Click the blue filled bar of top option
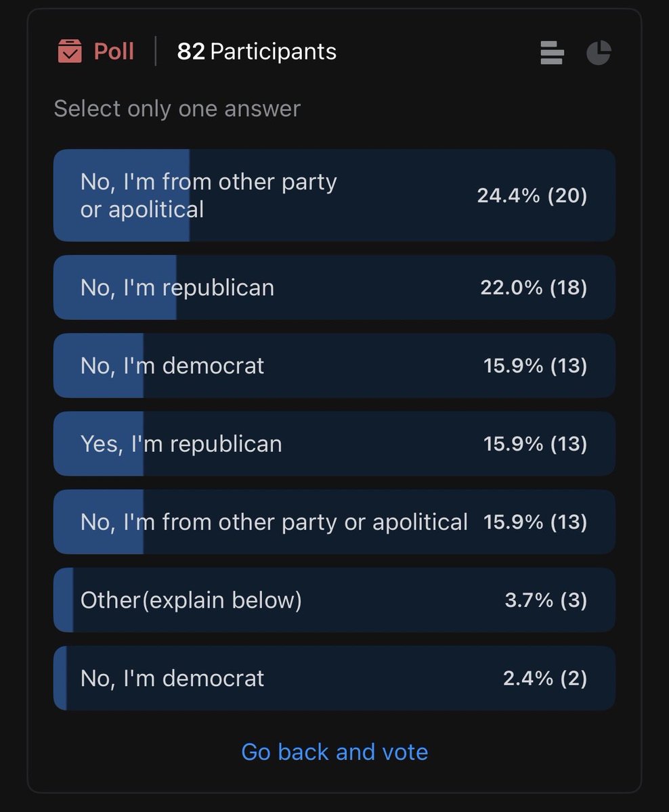 [122, 196]
